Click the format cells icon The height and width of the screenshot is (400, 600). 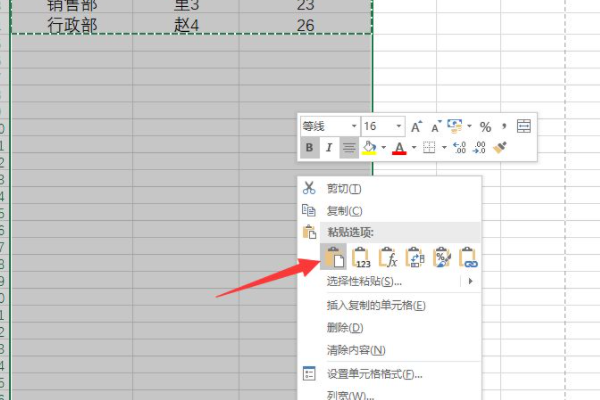[x=309, y=373]
